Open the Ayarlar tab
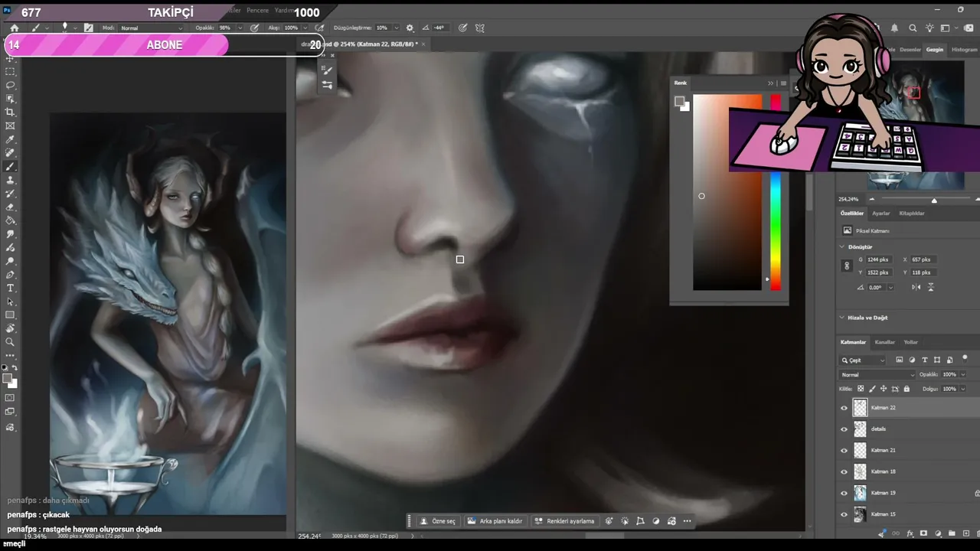Image resolution: width=980 pixels, height=551 pixels. [881, 214]
